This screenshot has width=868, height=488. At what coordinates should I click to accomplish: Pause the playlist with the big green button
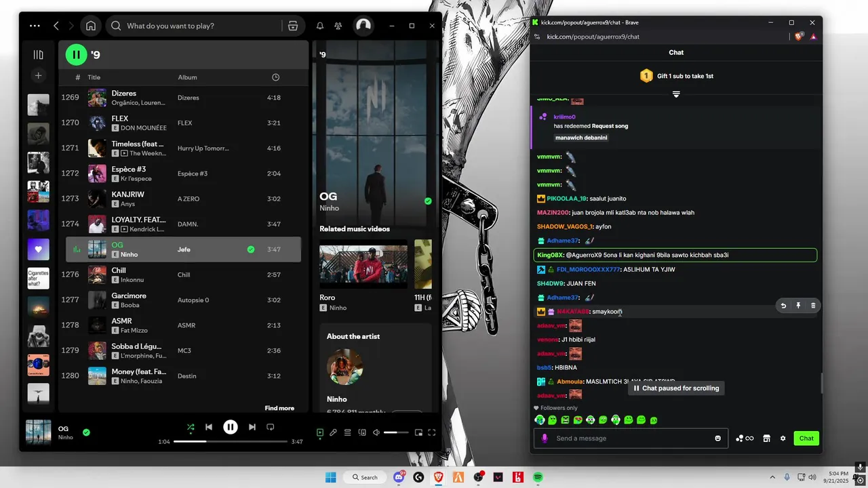[x=76, y=55]
